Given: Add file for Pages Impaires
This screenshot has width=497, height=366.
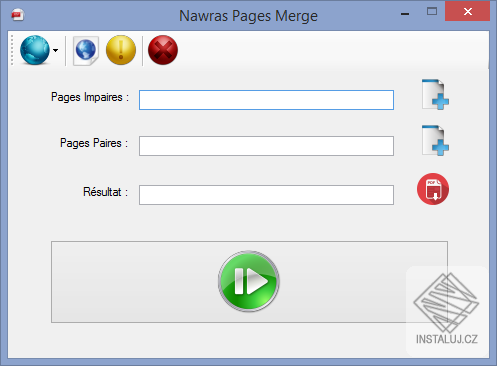Looking at the screenshot, I should click(435, 94).
